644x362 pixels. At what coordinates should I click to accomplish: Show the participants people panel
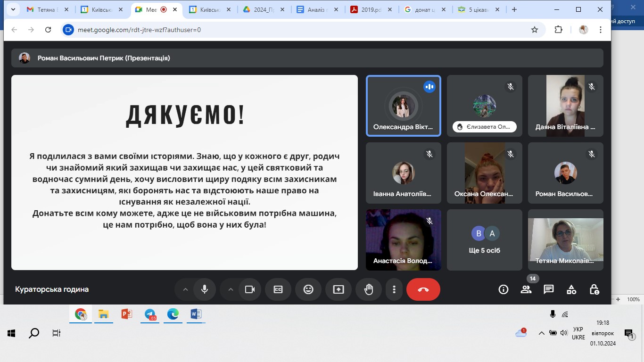click(526, 289)
